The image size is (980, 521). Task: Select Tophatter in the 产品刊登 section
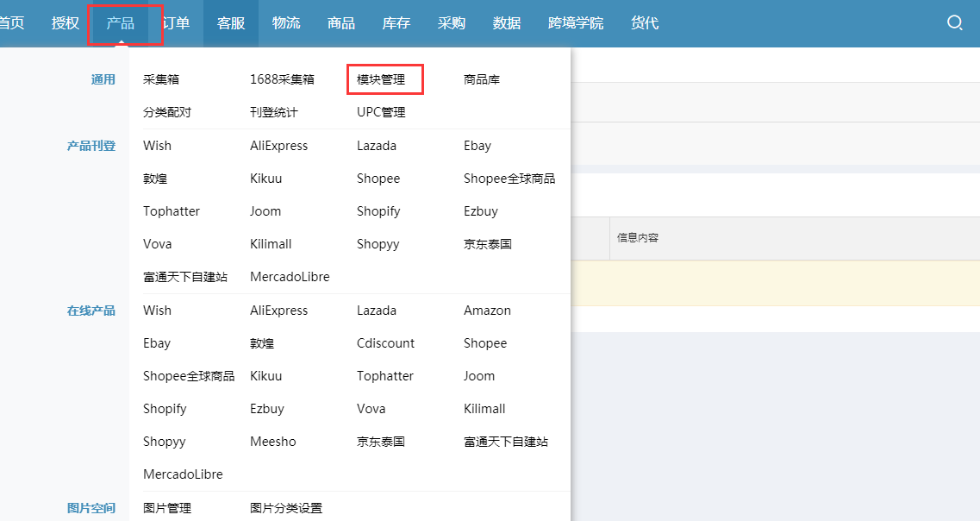(x=172, y=211)
